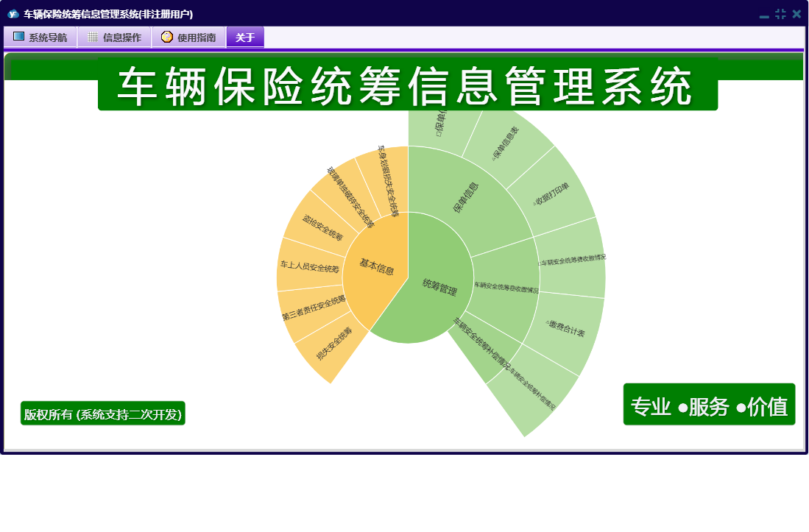This screenshot has width=809, height=532.
Task: Select the 盗抢安全统筹 segment
Action: pos(322,227)
